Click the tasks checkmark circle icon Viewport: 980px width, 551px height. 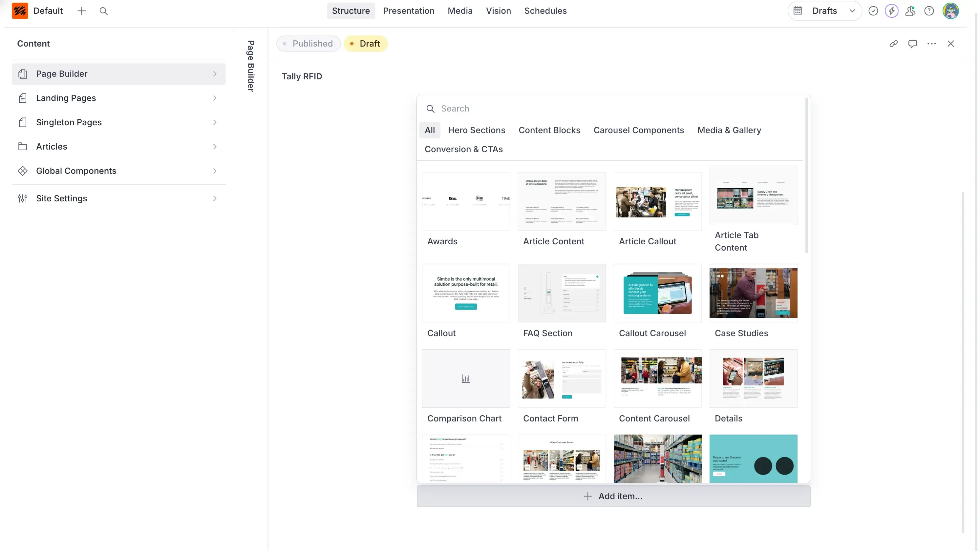pyautogui.click(x=873, y=10)
